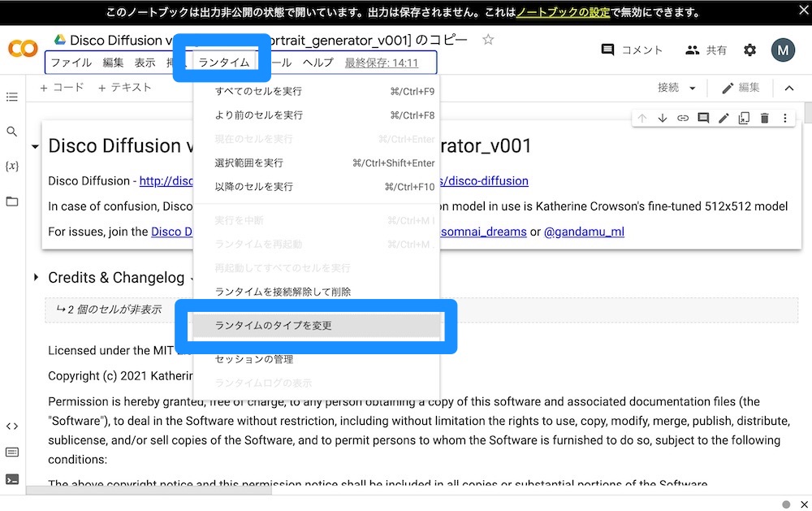Select セッションの管理
This screenshot has height=511, width=812.
[x=317, y=359]
